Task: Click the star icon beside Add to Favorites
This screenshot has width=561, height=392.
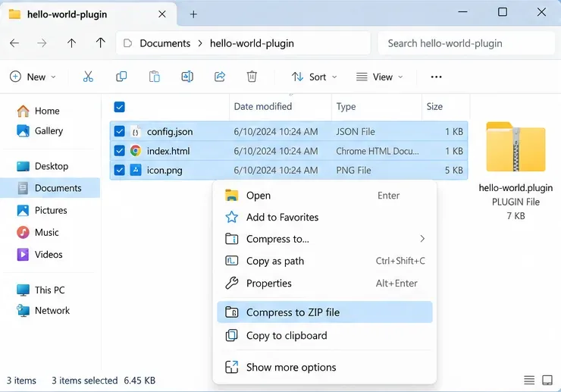Action: [231, 217]
